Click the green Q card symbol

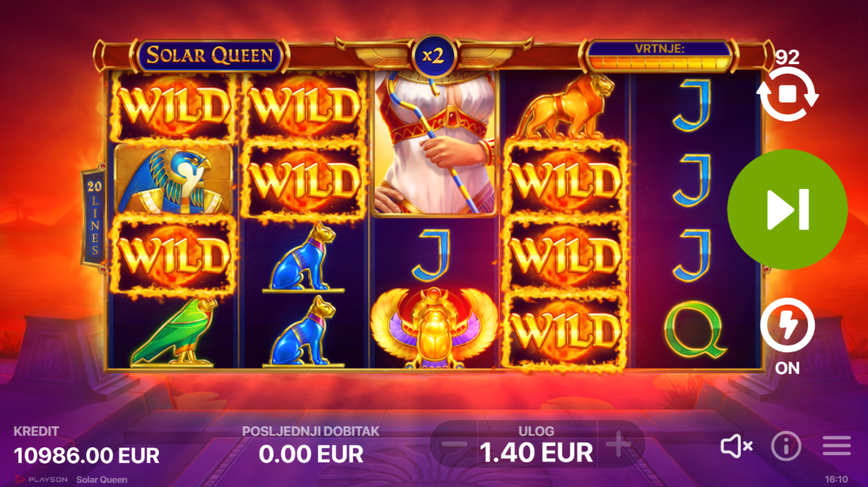pyautogui.click(x=695, y=330)
